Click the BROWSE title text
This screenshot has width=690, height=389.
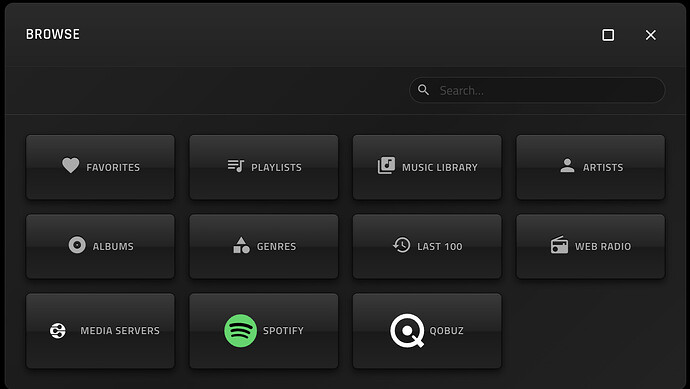(53, 34)
